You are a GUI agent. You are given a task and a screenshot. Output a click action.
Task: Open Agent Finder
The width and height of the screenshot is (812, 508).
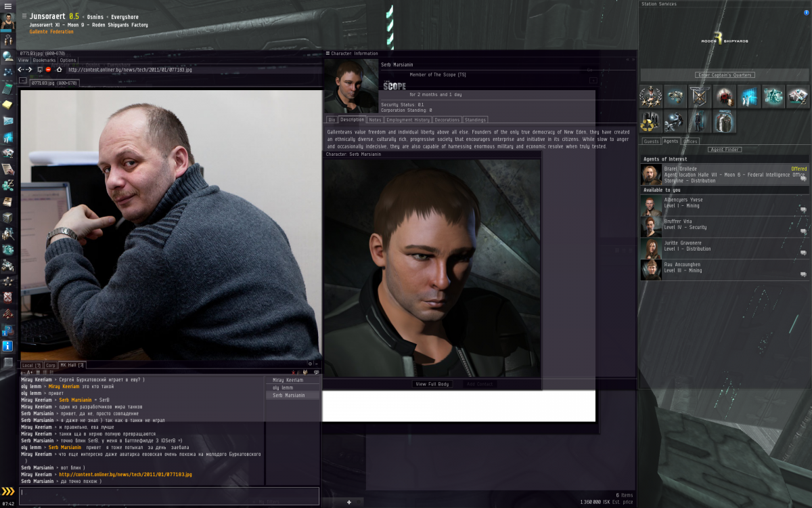pos(724,149)
